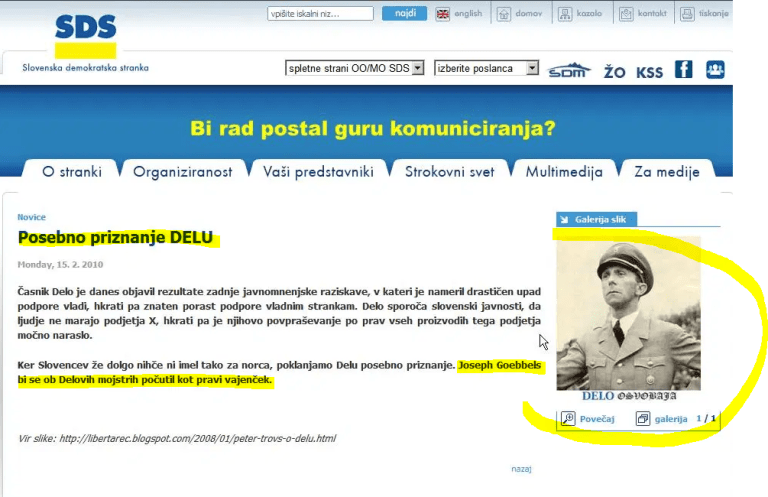Click the nazaj back link

point(521,469)
